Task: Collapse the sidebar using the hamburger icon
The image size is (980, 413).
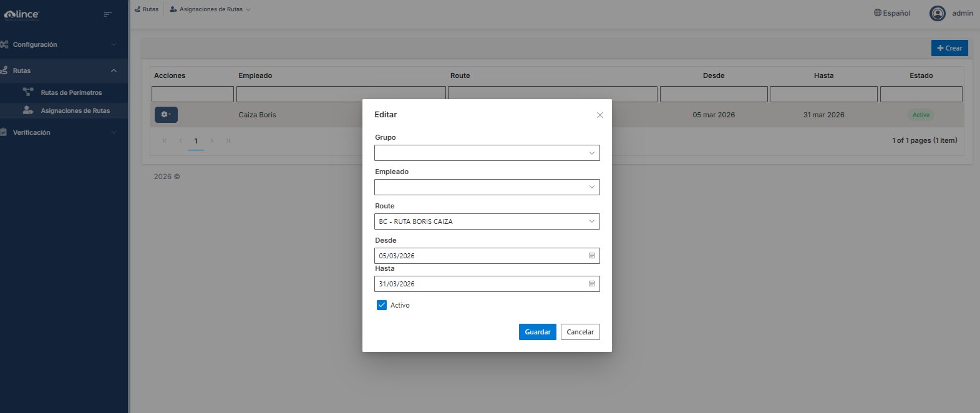Action: (107, 14)
